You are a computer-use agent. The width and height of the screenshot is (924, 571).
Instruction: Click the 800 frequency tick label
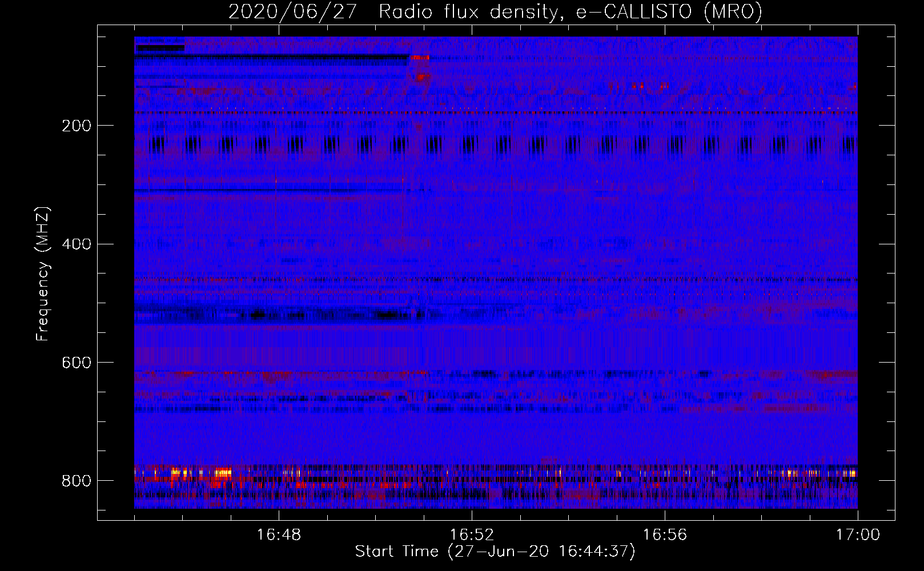77,481
